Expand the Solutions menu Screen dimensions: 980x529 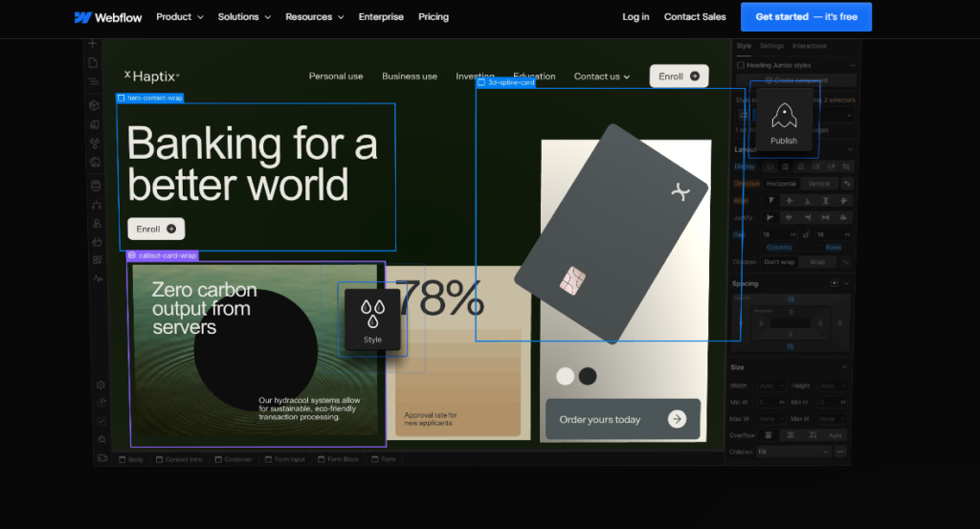click(x=244, y=17)
